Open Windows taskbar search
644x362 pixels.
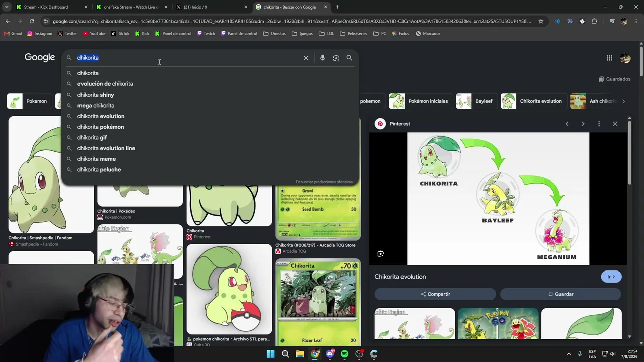[285, 354]
